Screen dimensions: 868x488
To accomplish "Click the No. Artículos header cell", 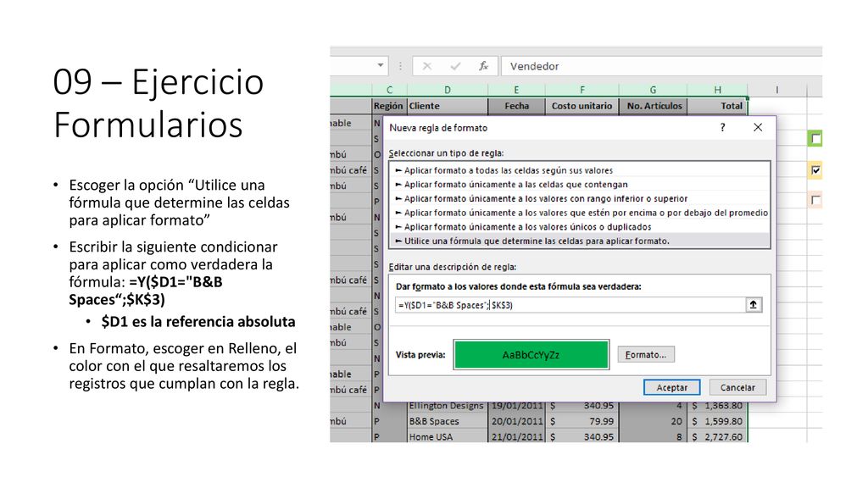I will [653, 106].
